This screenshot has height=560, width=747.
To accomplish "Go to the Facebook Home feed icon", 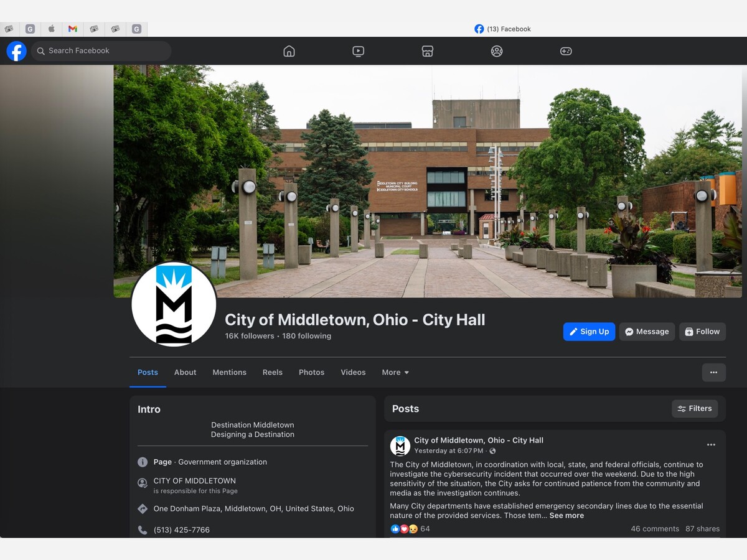I will pyautogui.click(x=289, y=51).
